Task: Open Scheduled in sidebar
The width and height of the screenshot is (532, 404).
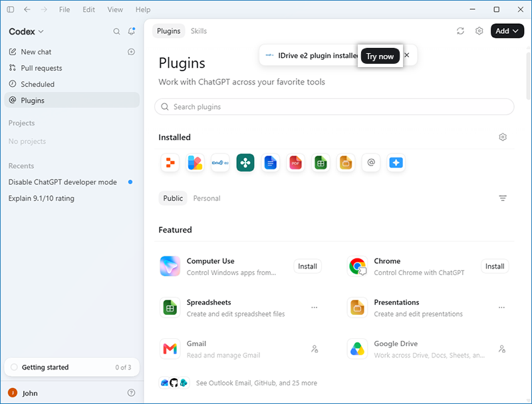Action: (72, 84)
